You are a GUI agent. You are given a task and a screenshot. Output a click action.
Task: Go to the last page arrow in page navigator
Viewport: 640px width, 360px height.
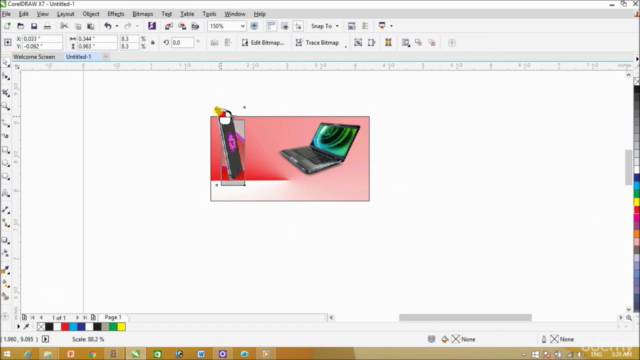click(85, 317)
